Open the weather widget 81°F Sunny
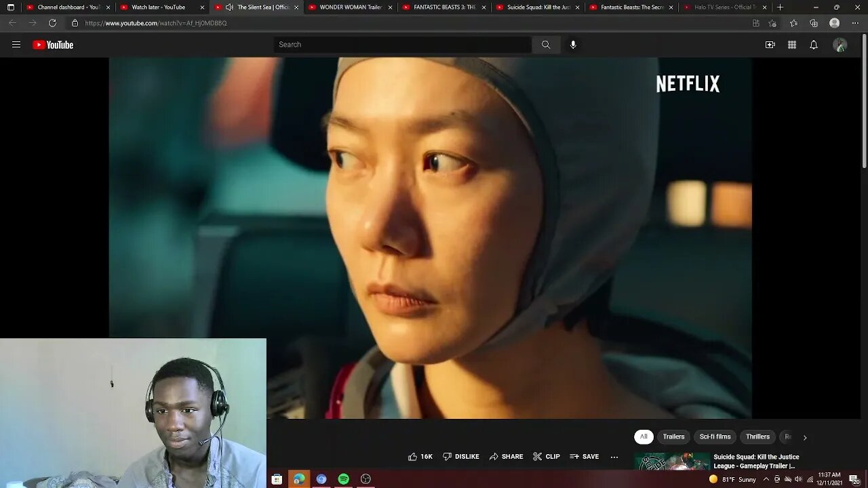Image resolution: width=868 pixels, height=488 pixels. click(733, 479)
